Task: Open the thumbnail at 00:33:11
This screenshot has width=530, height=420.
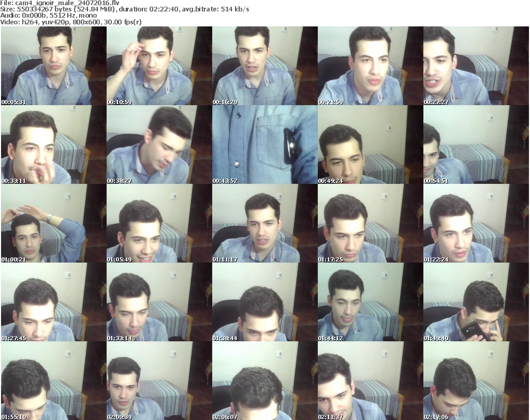Action: [53, 144]
